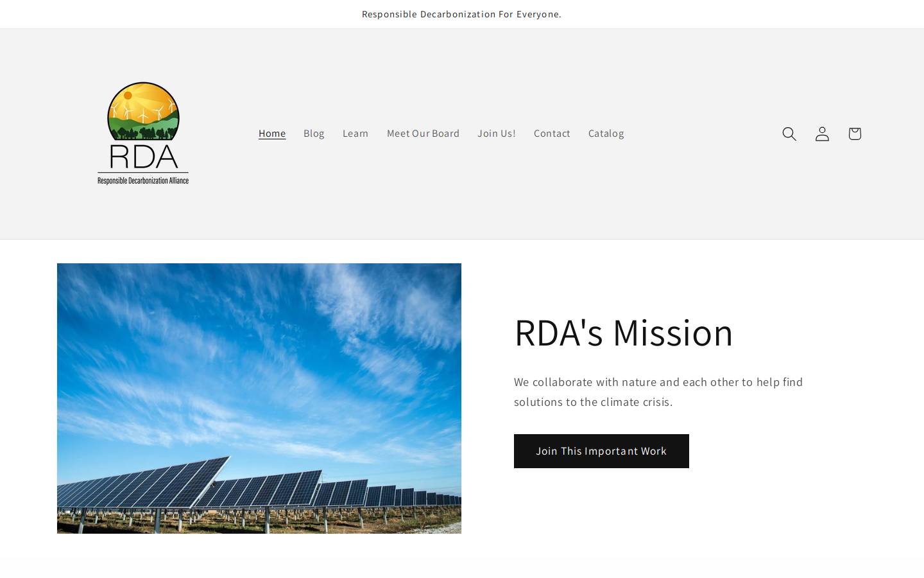The height and width of the screenshot is (578, 924).
Task: Open the account login icon
Action: click(x=822, y=134)
